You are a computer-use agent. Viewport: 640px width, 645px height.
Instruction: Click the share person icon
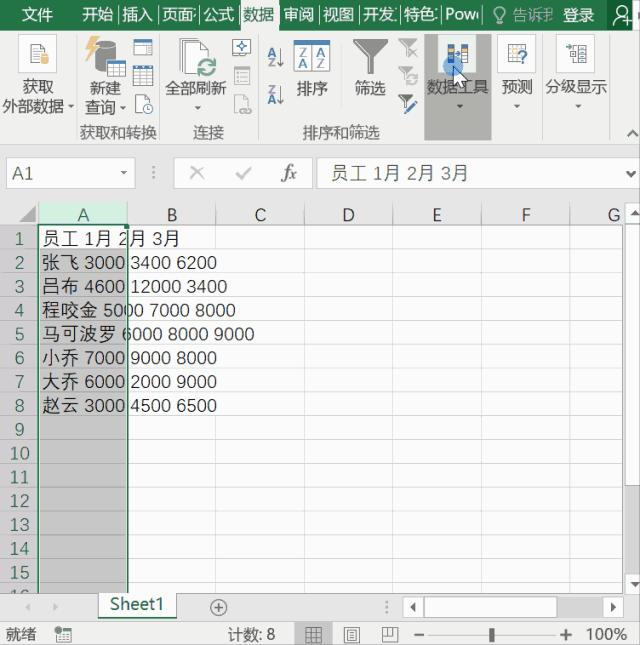622,16
